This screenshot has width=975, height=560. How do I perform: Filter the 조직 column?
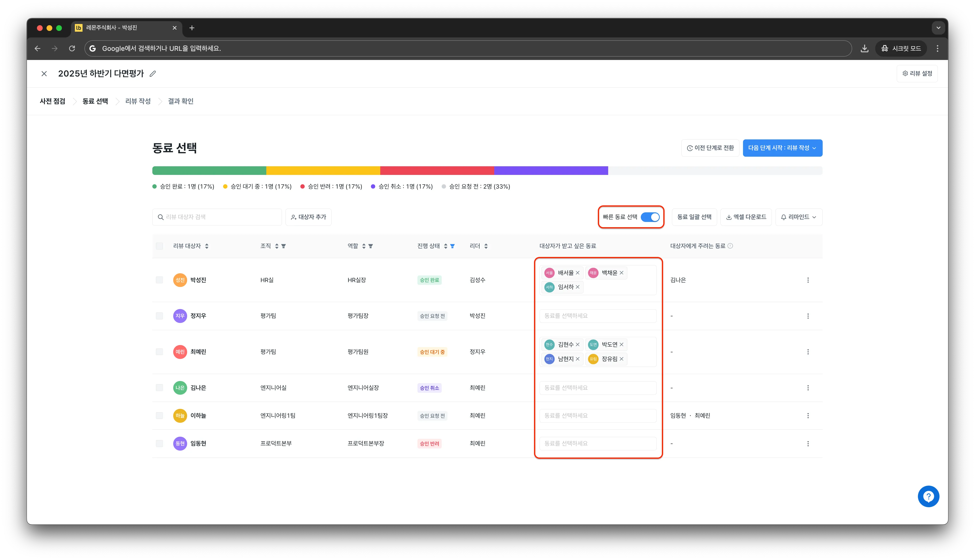click(x=283, y=246)
